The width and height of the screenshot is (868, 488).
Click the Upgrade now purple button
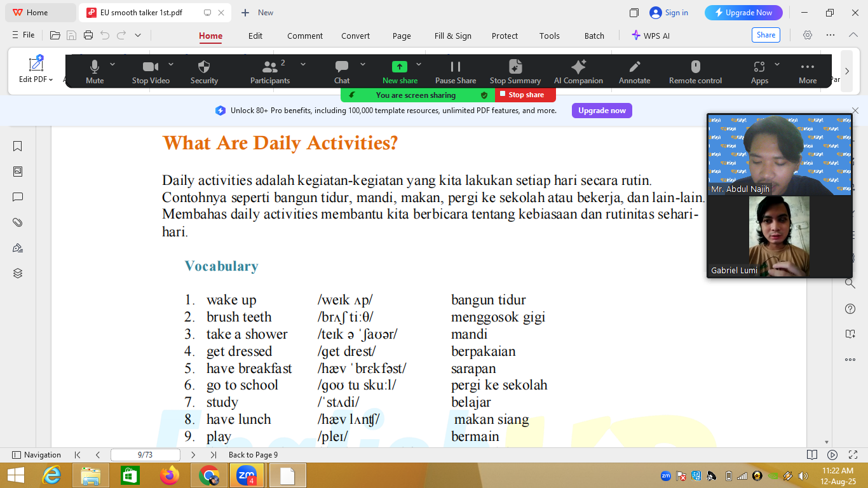coord(602,111)
